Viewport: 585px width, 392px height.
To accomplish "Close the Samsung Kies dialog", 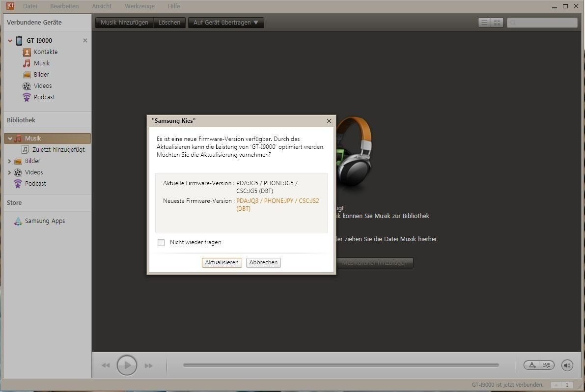I will [329, 121].
